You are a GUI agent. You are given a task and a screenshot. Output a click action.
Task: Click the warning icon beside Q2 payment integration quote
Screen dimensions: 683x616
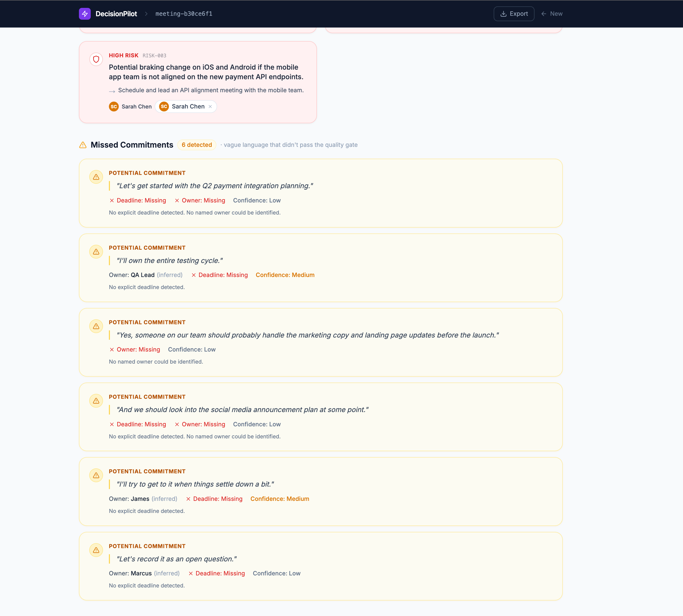tap(96, 177)
